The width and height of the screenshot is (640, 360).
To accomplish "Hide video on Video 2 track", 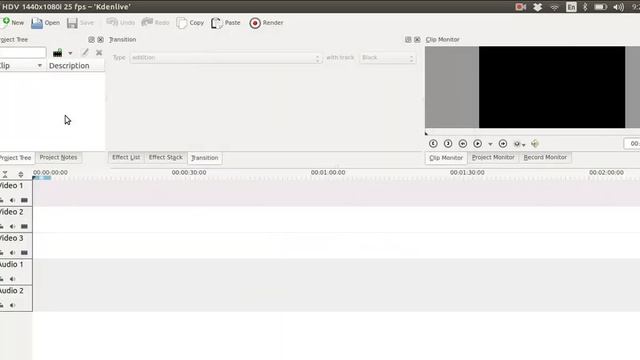I will click(x=24, y=226).
